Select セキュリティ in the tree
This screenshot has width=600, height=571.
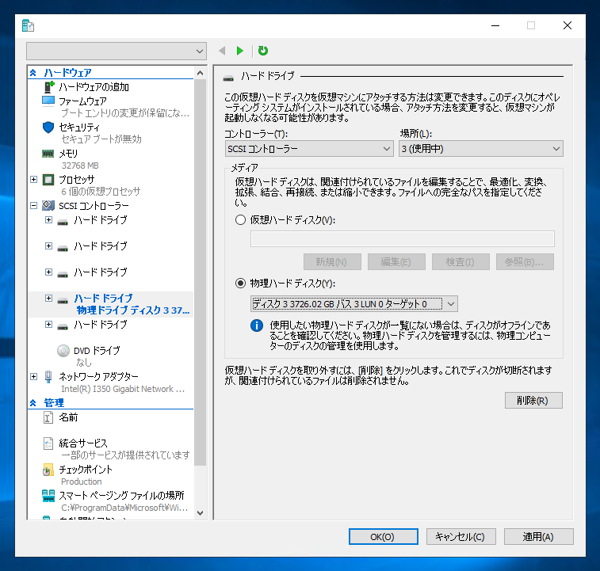(79, 127)
